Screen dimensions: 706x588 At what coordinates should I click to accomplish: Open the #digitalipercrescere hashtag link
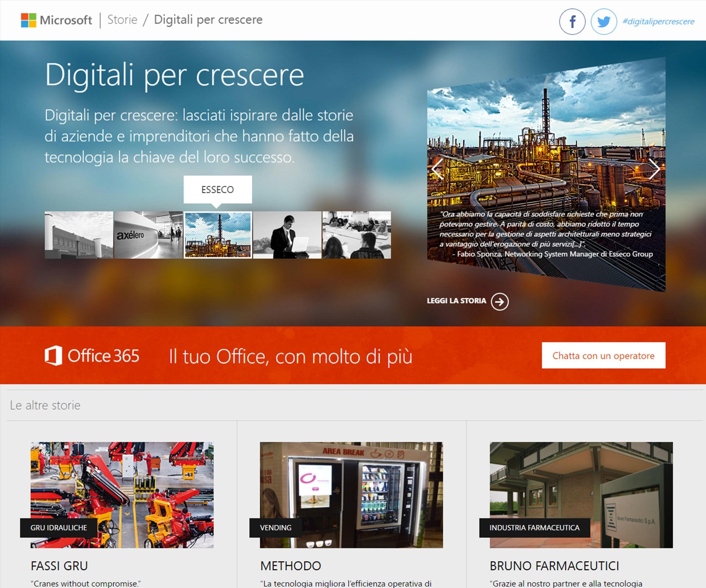pyautogui.click(x=658, y=21)
